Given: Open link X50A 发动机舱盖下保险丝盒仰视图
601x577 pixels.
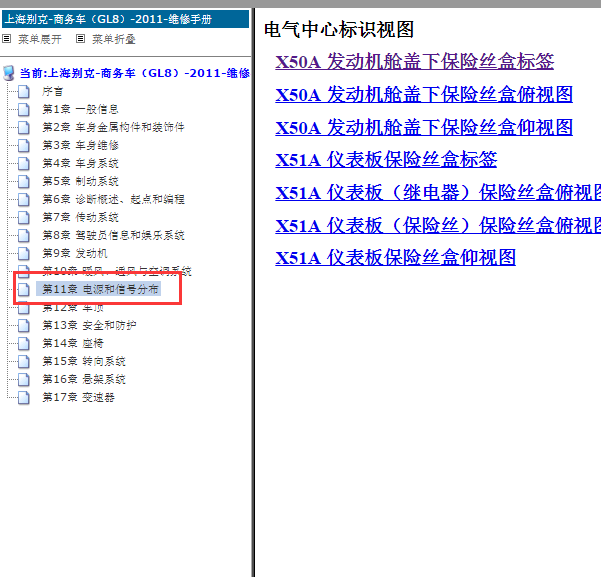Looking at the screenshot, I should click(424, 127).
